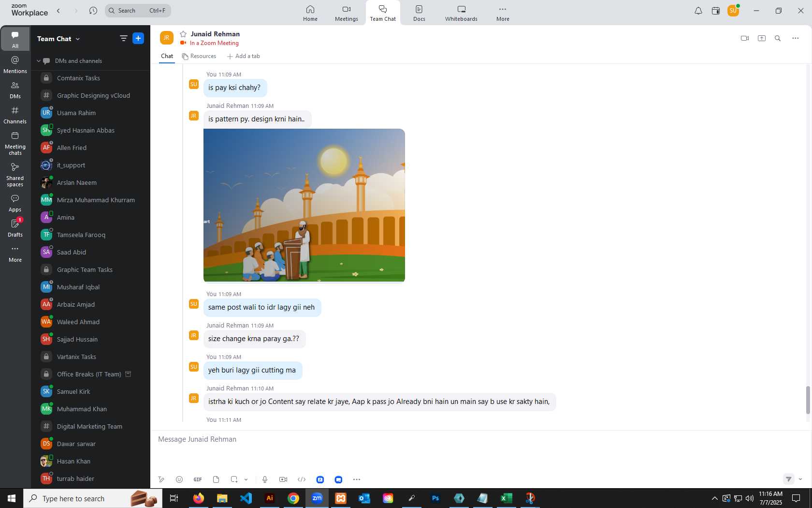Open the mosque illustration image
Image resolution: width=812 pixels, height=508 pixels.
tap(304, 205)
